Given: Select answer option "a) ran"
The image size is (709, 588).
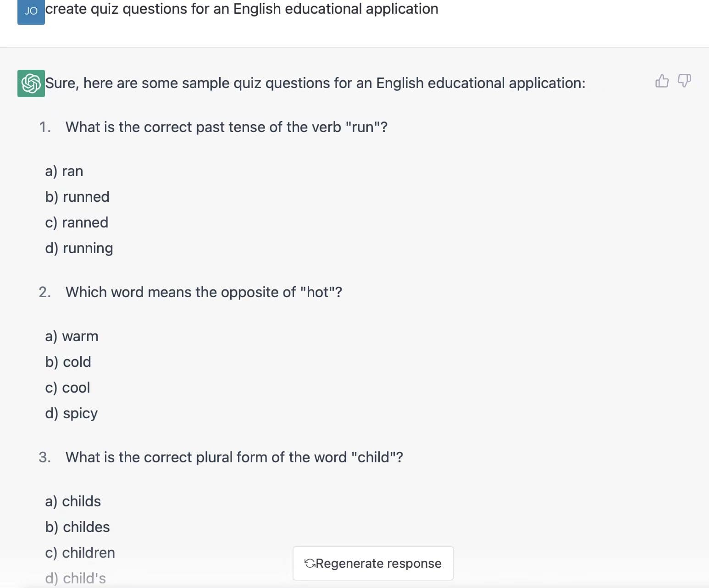Looking at the screenshot, I should coord(64,171).
